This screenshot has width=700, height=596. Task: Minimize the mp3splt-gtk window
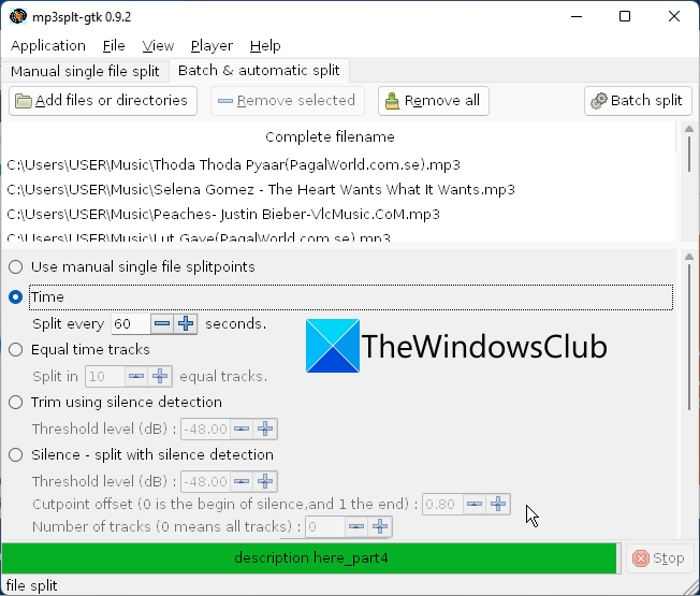point(576,17)
